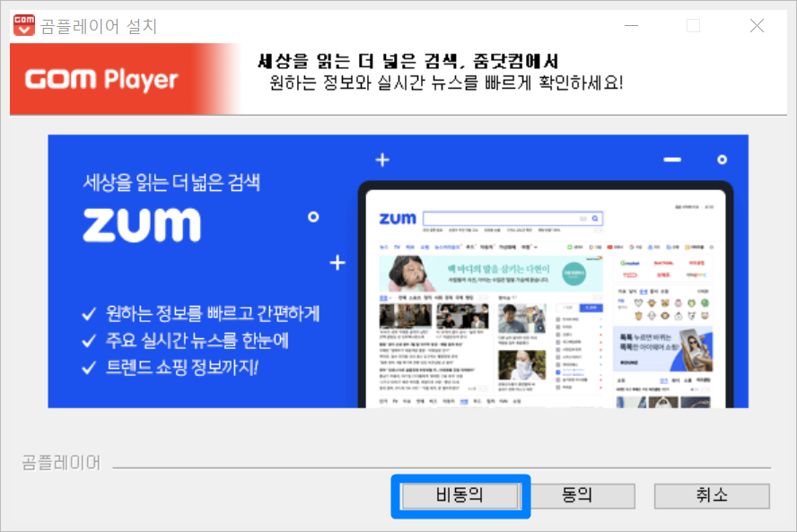797x532 pixels.
Task: Click the '곰플레이어' label above the buttons
Action: [x=61, y=463]
